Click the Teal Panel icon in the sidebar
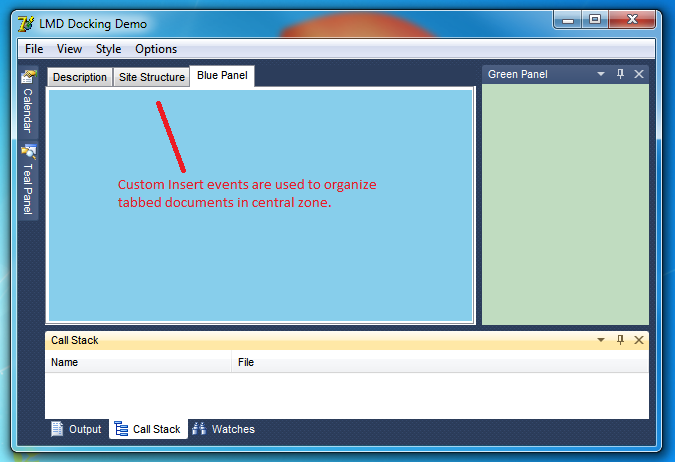Viewport: 675px width, 462px height. (28, 152)
